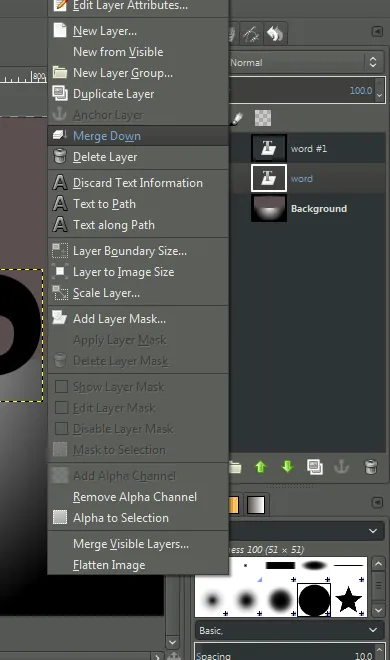This screenshot has width=390, height=660.
Task: Click the New Layer Group folder icon in menu
Action: point(60,72)
